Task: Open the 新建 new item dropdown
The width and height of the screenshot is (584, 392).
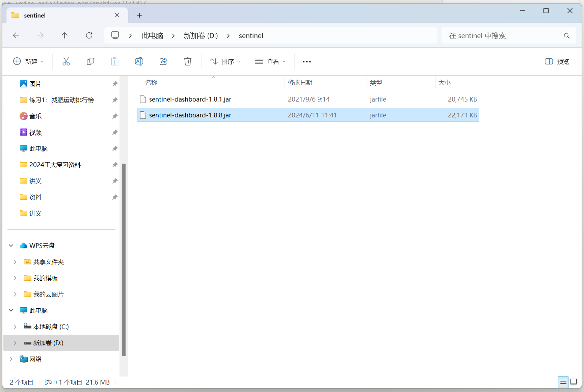Action: click(28, 61)
